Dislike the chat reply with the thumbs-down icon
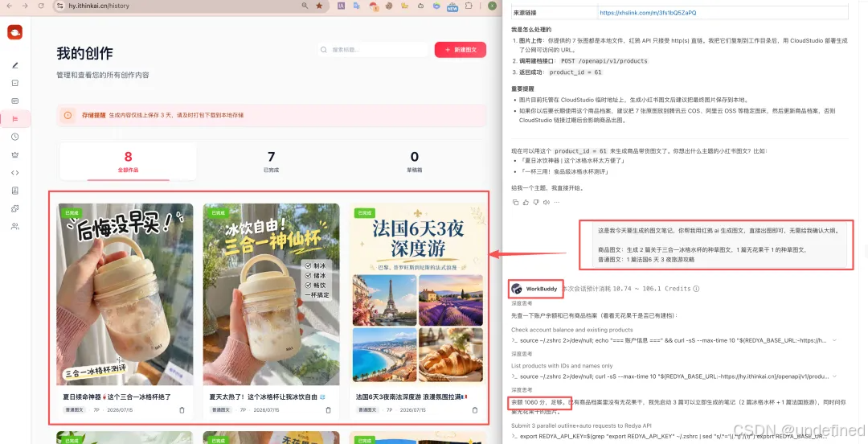Viewport: 868px width, 444px height. (536, 203)
